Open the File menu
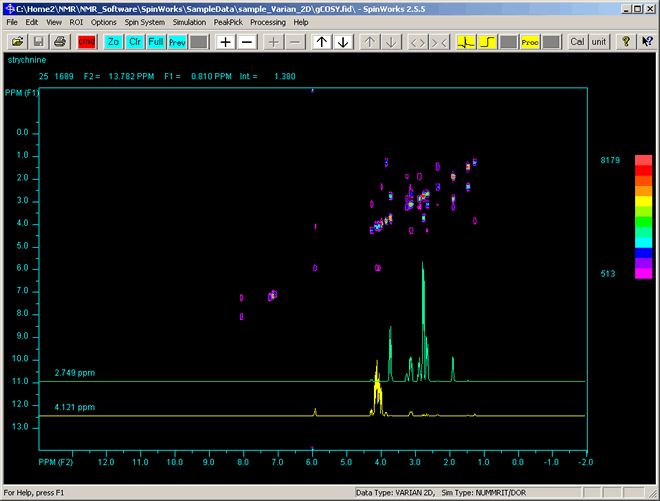 12,22
